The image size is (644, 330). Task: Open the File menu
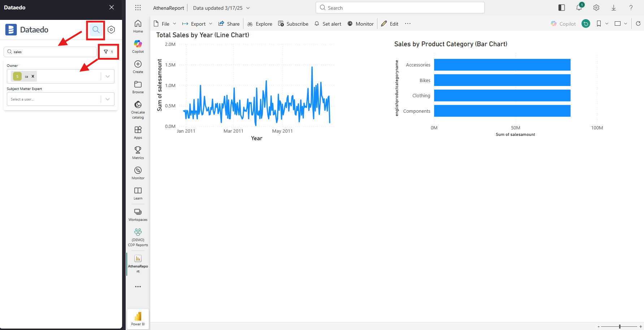[x=165, y=24]
